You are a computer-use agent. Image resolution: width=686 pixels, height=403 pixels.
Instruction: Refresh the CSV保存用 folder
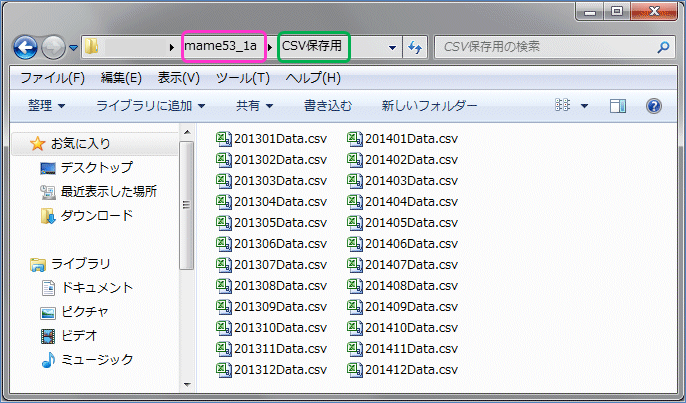pos(414,47)
